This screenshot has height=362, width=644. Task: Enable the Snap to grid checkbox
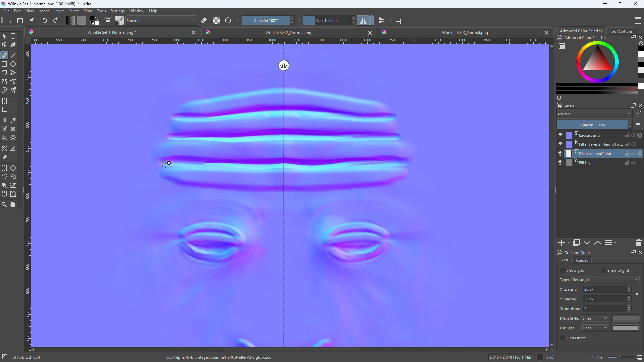603,270
